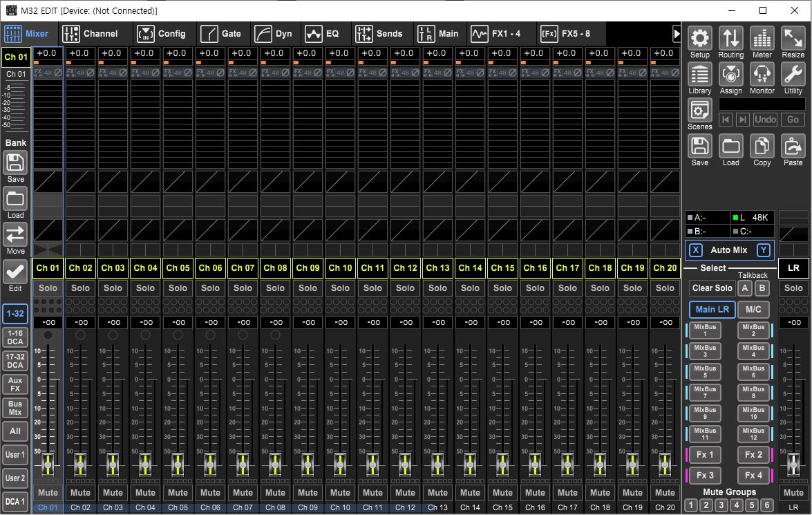Open the Utility wrench icon
The image size is (812, 515).
[x=793, y=74]
